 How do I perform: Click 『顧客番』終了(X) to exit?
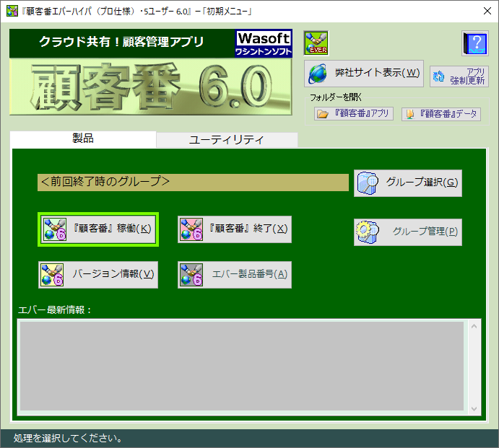(x=235, y=229)
